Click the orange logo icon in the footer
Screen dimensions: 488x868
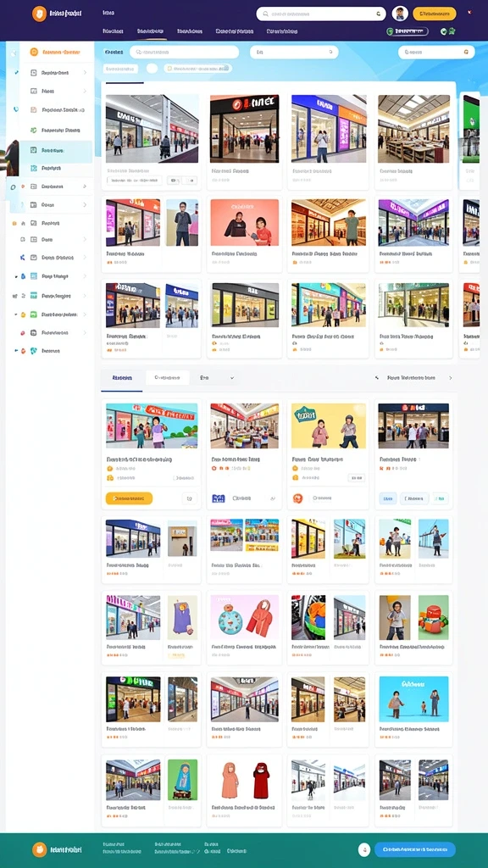tap(39, 849)
